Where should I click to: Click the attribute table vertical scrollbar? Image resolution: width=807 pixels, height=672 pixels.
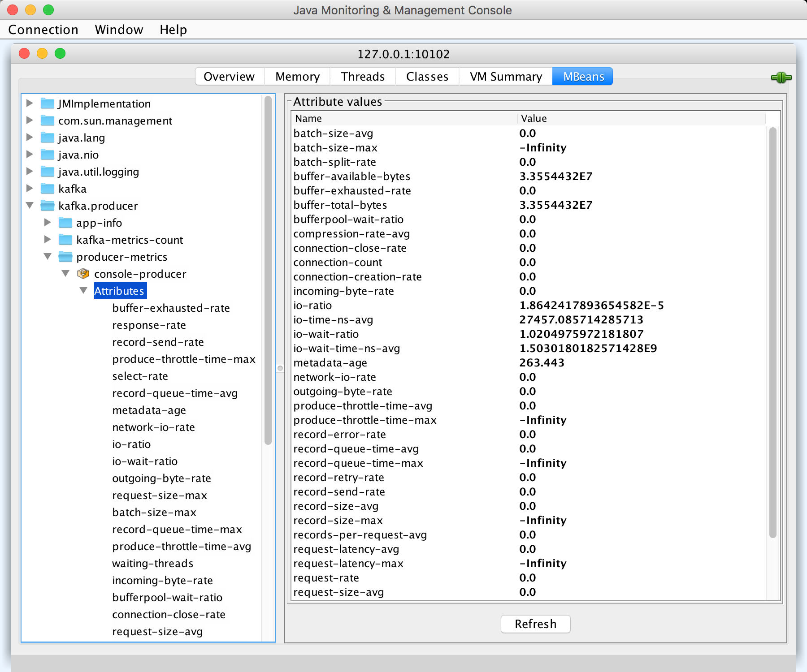click(x=772, y=332)
